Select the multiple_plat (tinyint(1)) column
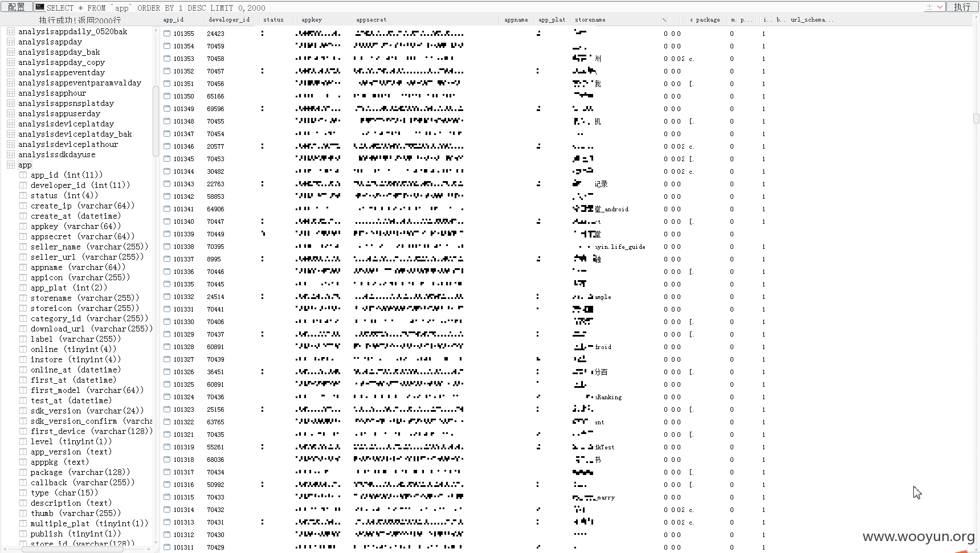The height and width of the screenshot is (553, 980). 89,523
